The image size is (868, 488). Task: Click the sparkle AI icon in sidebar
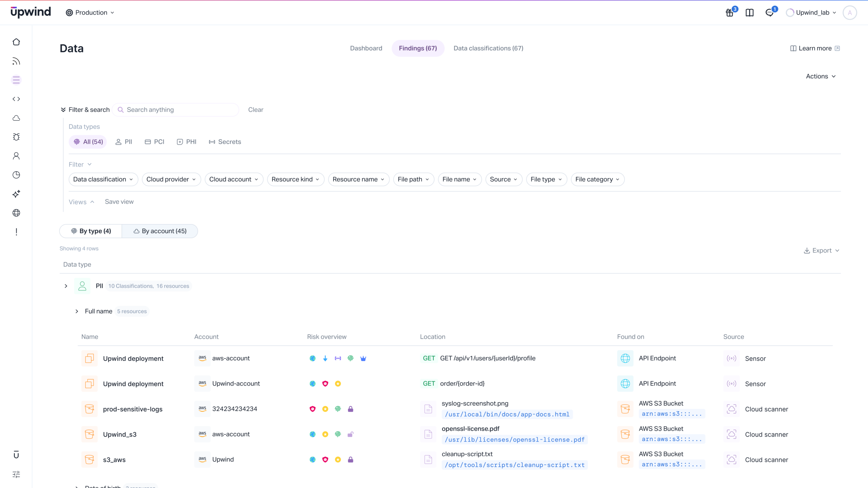coord(16,194)
